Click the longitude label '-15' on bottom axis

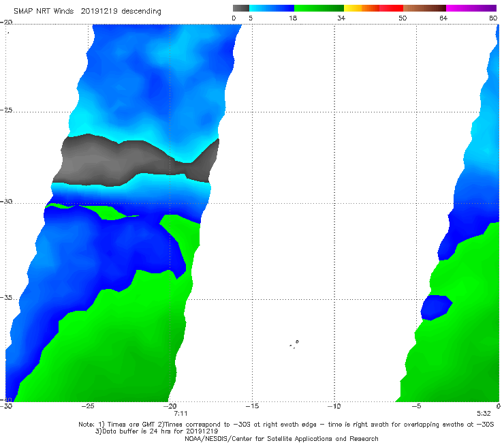click(252, 406)
